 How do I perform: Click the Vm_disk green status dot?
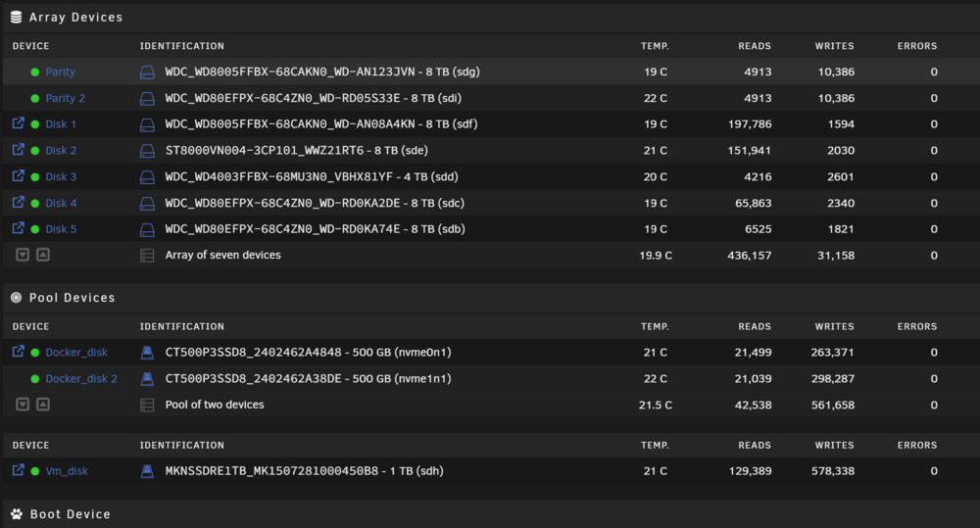click(x=35, y=471)
